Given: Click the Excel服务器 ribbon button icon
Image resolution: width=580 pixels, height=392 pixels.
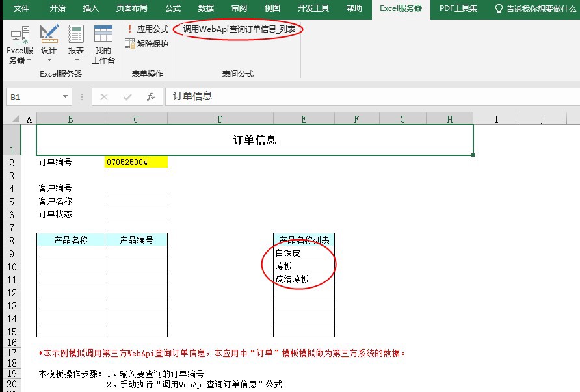Looking at the screenshot, I should tap(20, 36).
